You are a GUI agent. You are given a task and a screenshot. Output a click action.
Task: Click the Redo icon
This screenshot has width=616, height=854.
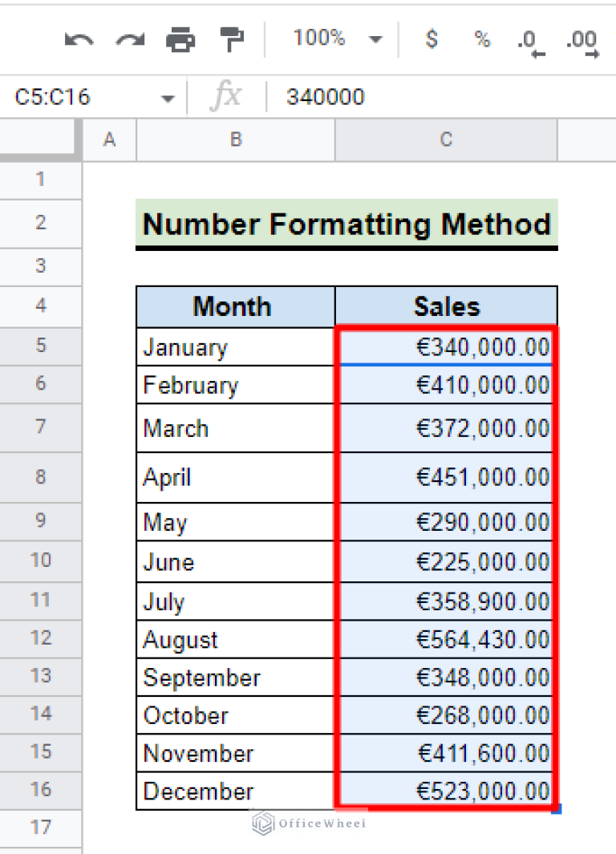tap(129, 39)
